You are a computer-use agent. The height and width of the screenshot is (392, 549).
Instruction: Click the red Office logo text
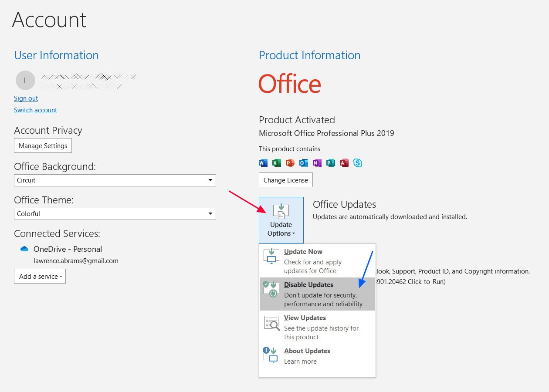click(x=290, y=84)
